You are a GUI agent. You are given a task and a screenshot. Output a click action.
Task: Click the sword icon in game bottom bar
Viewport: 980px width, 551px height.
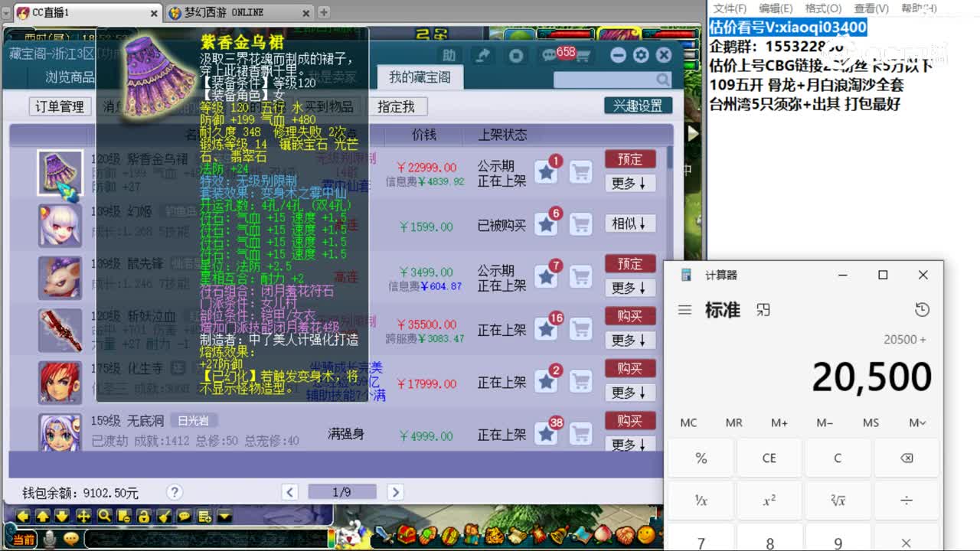tap(386, 533)
